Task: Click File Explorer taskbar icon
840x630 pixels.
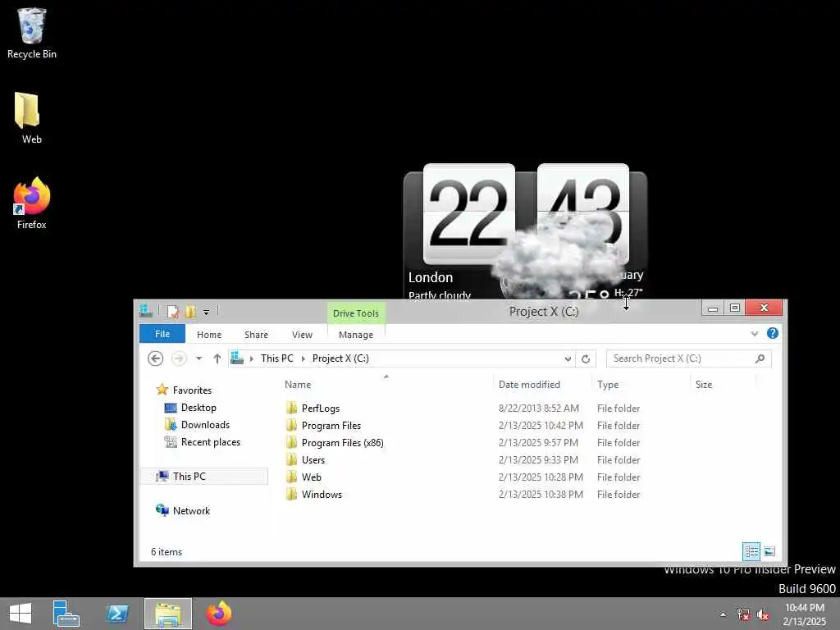Action: [x=167, y=614]
